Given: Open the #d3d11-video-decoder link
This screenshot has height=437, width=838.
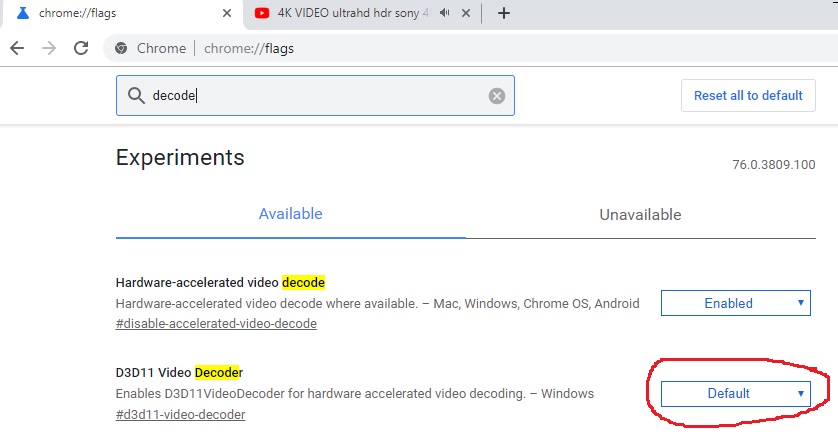Looking at the screenshot, I should pos(180,414).
